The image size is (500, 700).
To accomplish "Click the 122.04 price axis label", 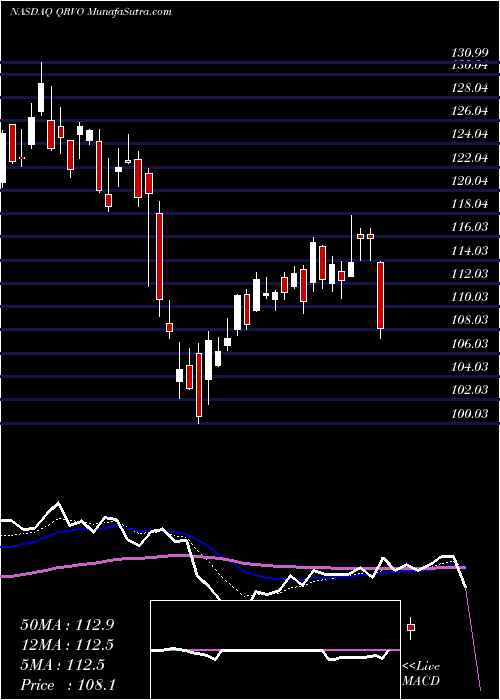I will point(470,158).
